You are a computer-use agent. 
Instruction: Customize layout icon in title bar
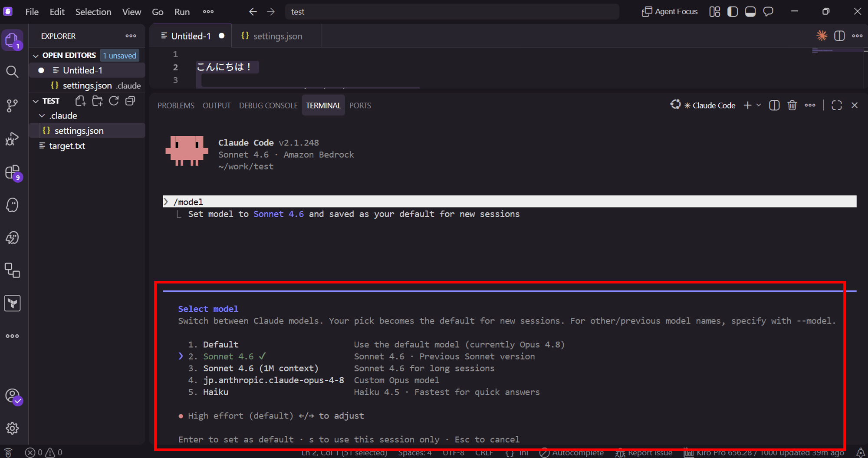tap(715, 12)
